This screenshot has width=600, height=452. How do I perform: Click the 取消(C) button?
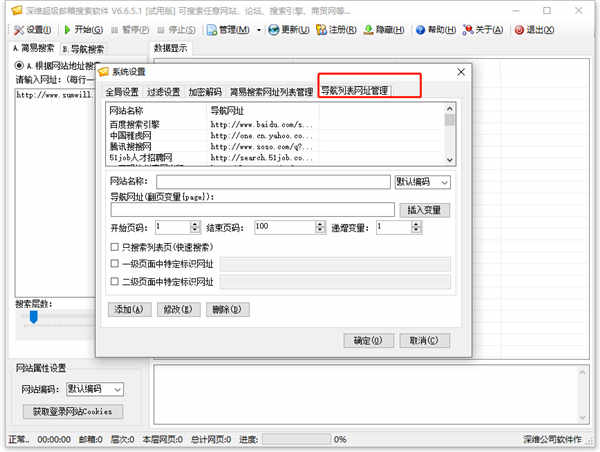pyautogui.click(x=424, y=340)
